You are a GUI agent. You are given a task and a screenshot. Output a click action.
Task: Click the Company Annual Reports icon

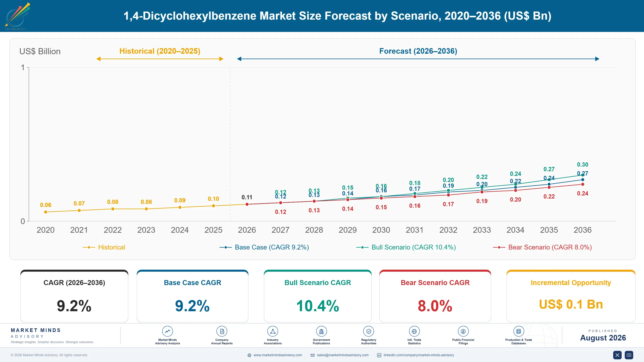coord(222,331)
